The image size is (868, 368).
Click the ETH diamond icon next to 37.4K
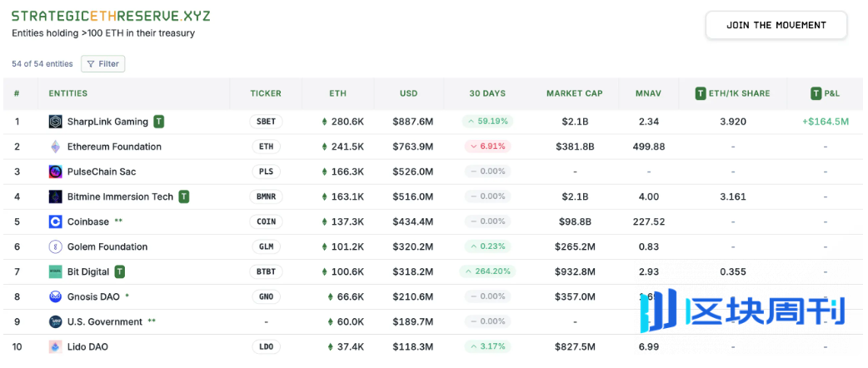(x=331, y=347)
